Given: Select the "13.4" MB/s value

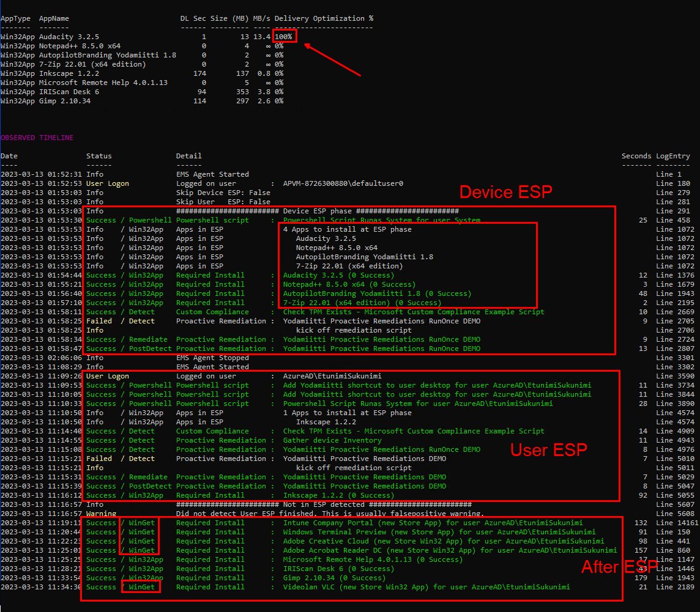Looking at the screenshot, I should point(262,37).
